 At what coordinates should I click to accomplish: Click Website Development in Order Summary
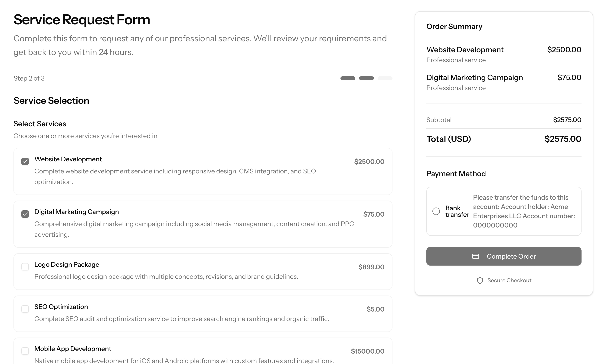(x=465, y=50)
